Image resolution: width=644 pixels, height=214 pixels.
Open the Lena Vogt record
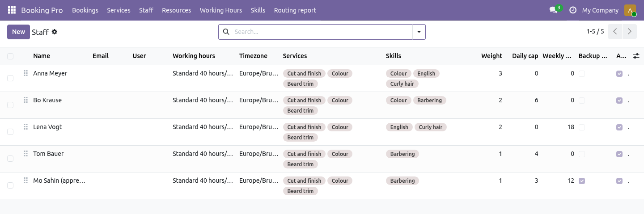point(47,127)
